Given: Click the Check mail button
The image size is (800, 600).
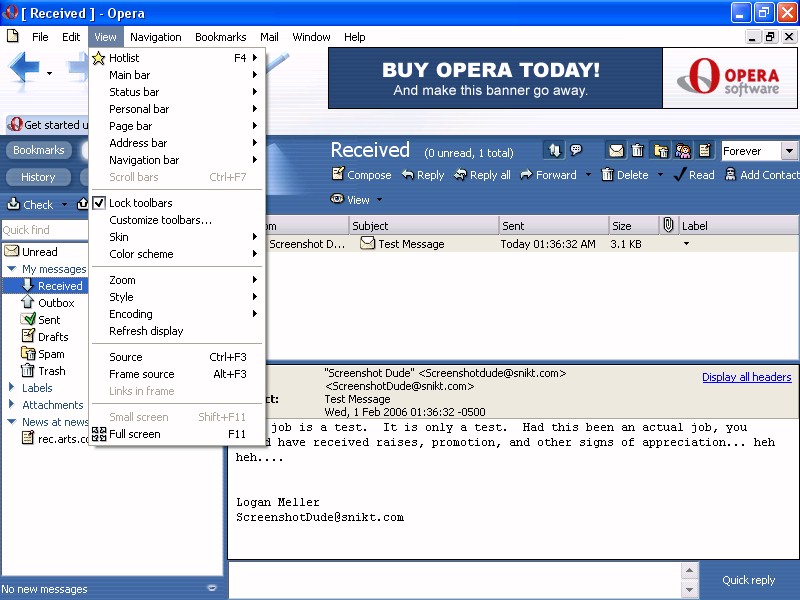Looking at the screenshot, I should pos(31,205).
